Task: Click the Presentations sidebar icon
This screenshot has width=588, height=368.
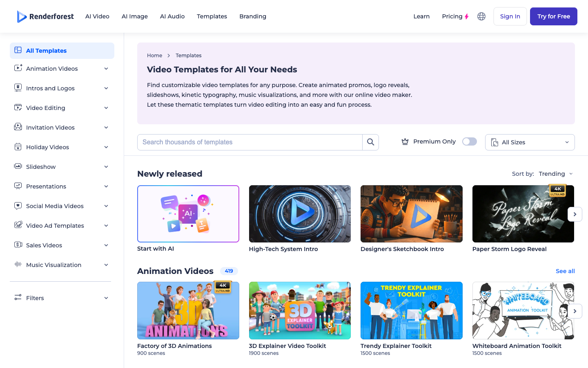Action: (x=18, y=186)
